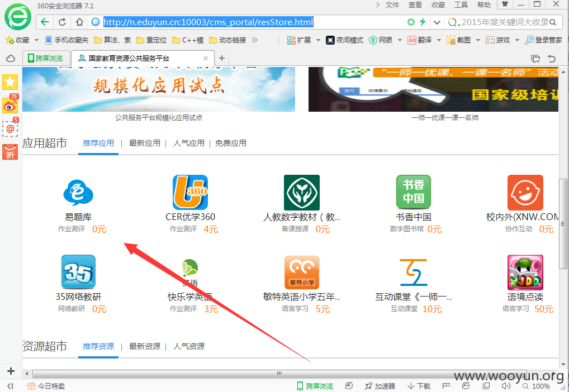Image resolution: width=569 pixels, height=392 pixels.
Task: Select the 最新应用 tab
Action: click(x=144, y=144)
